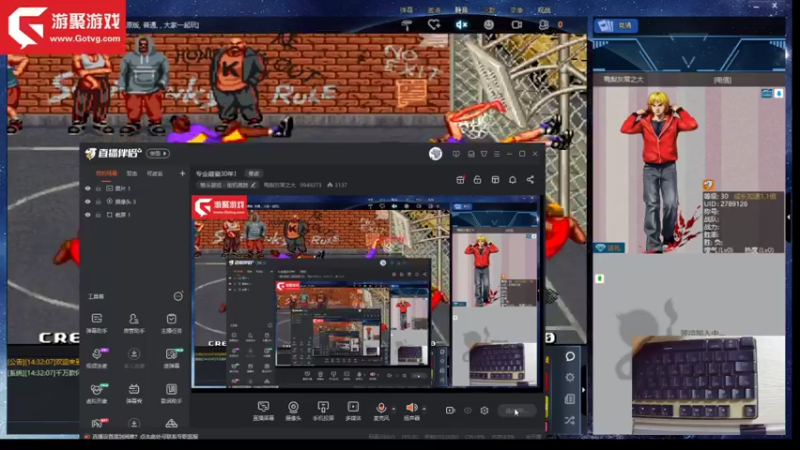
Task: Click the record video icon in bottom bar
Action: tap(450, 410)
